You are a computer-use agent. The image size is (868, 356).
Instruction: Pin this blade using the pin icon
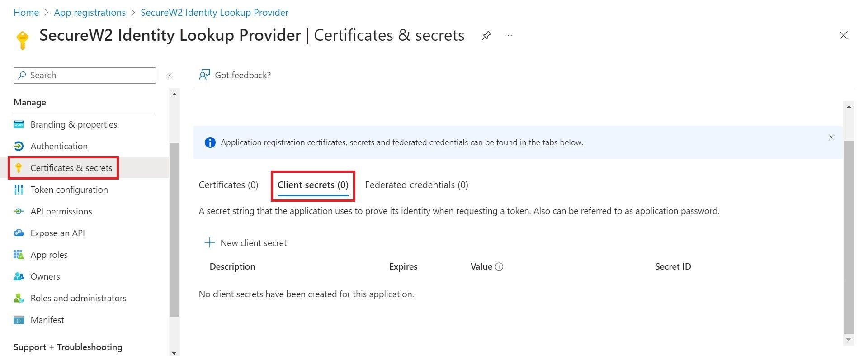(x=486, y=35)
